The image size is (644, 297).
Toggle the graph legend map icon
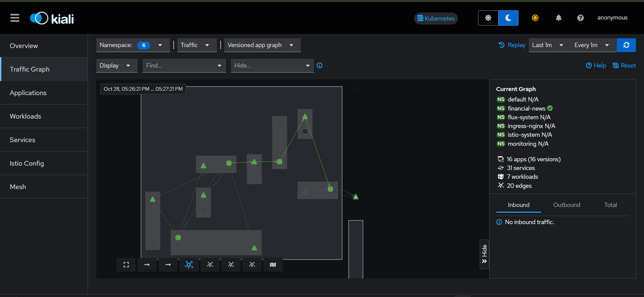click(x=273, y=265)
